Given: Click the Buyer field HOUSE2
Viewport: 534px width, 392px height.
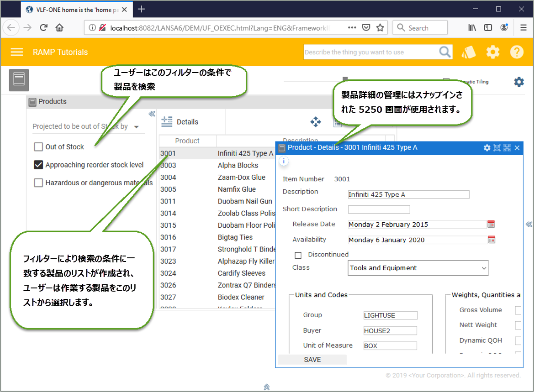Looking at the screenshot, I should (x=390, y=330).
